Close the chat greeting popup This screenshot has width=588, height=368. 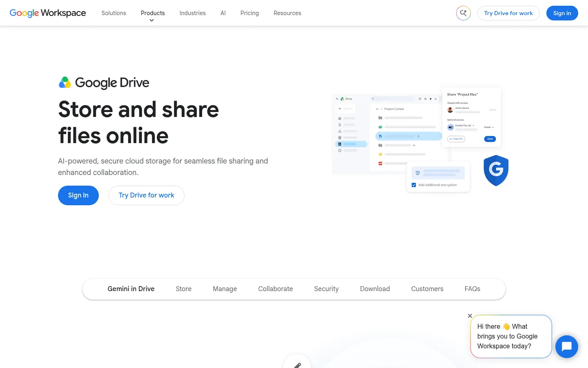point(470,316)
